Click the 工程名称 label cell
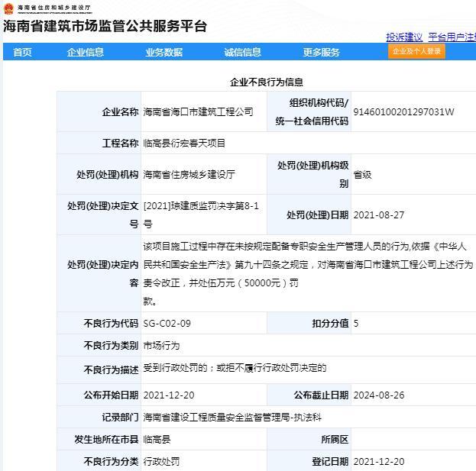476x471 pixels. coord(99,143)
